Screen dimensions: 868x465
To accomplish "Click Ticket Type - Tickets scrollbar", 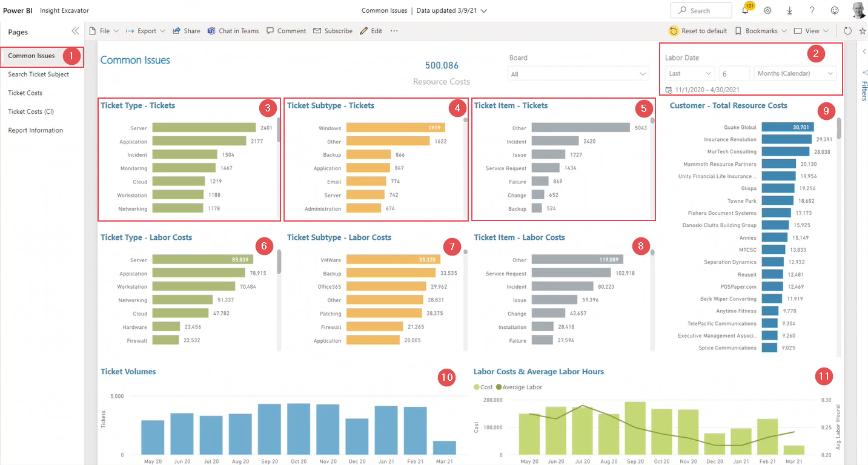I will [x=279, y=130].
